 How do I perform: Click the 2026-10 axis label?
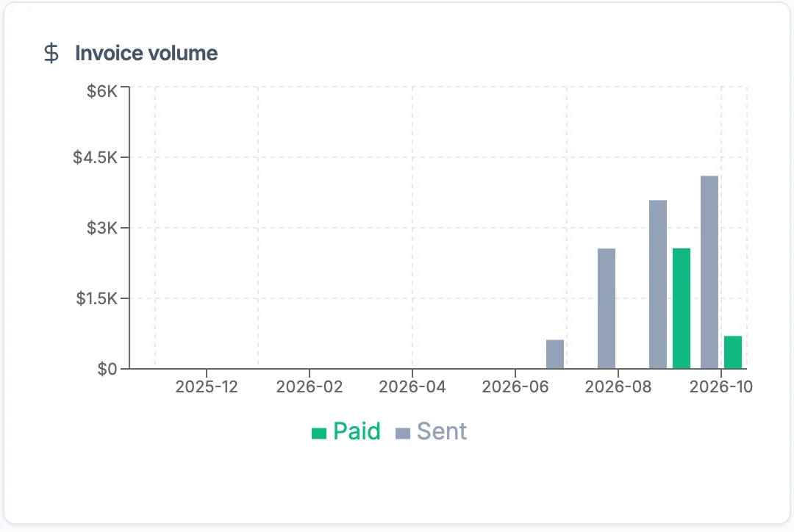pos(721,387)
